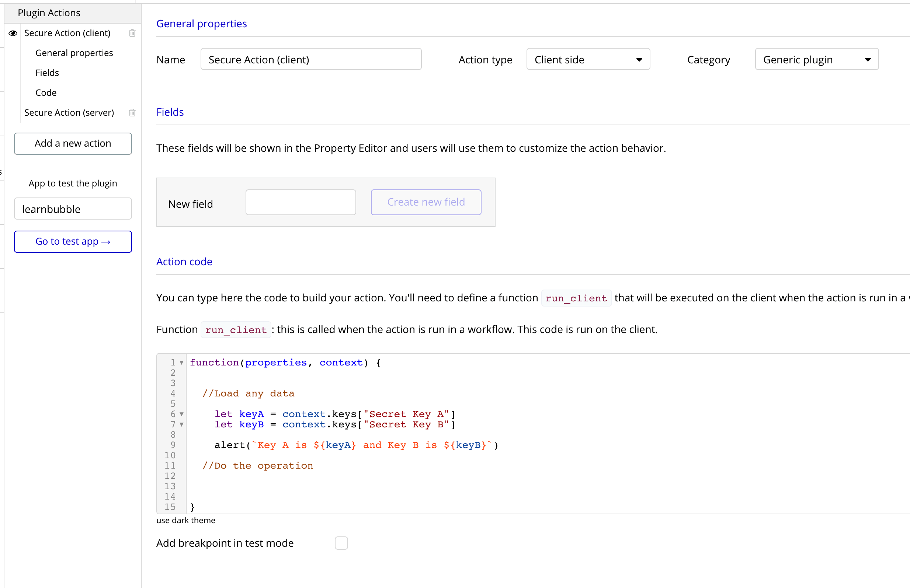Viewport: 910px width, 588px height.
Task: Toggle use dark theme link
Action: pos(186,521)
